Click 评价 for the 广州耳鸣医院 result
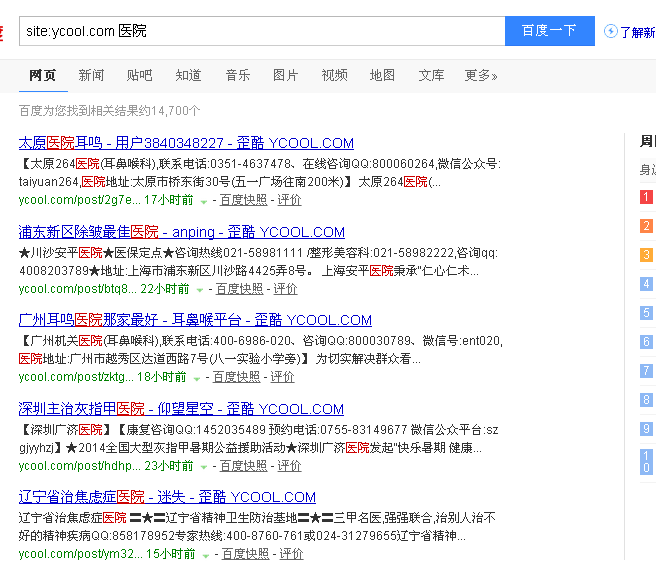The image size is (656, 575). click(x=282, y=377)
